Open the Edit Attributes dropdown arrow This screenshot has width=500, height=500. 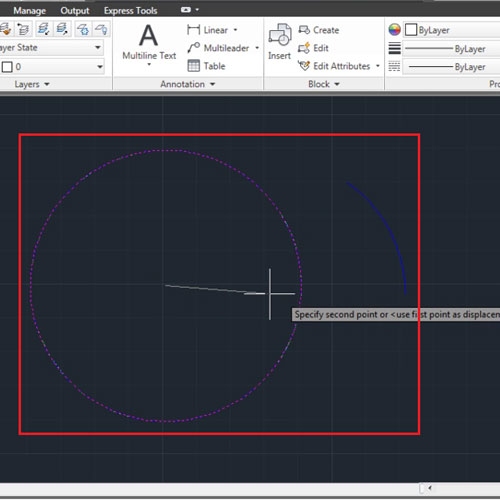pyautogui.click(x=378, y=66)
